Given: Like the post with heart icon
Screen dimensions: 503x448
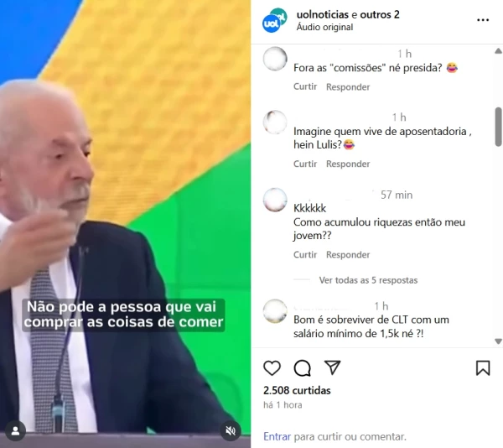Looking at the screenshot, I should (x=272, y=367).
